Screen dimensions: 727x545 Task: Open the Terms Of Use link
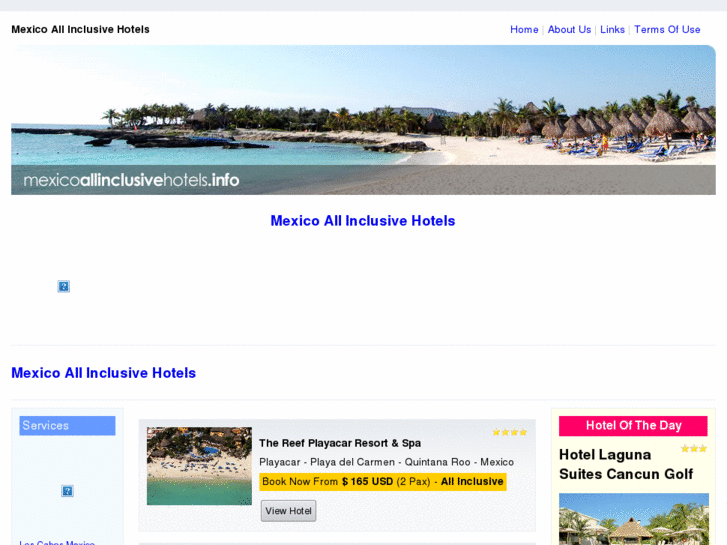[x=667, y=30]
